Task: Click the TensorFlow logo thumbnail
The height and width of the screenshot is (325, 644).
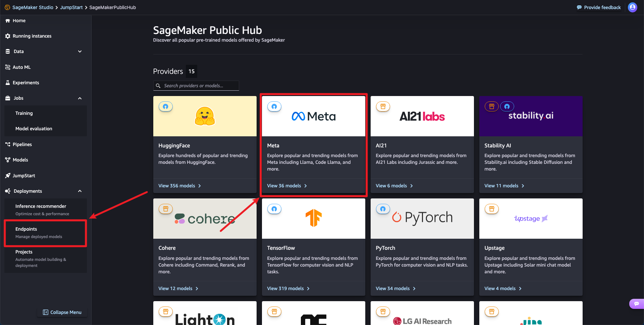Action: pyautogui.click(x=314, y=219)
